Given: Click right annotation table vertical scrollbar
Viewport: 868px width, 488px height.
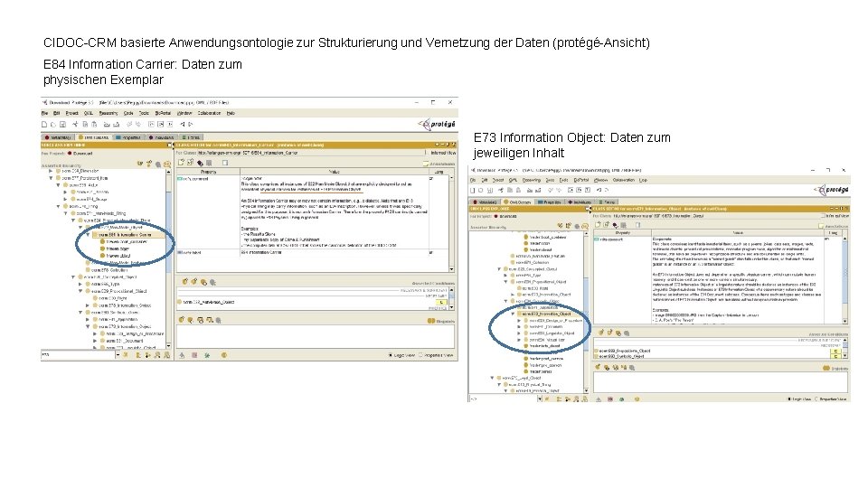Looking at the screenshot, I should (844, 278).
